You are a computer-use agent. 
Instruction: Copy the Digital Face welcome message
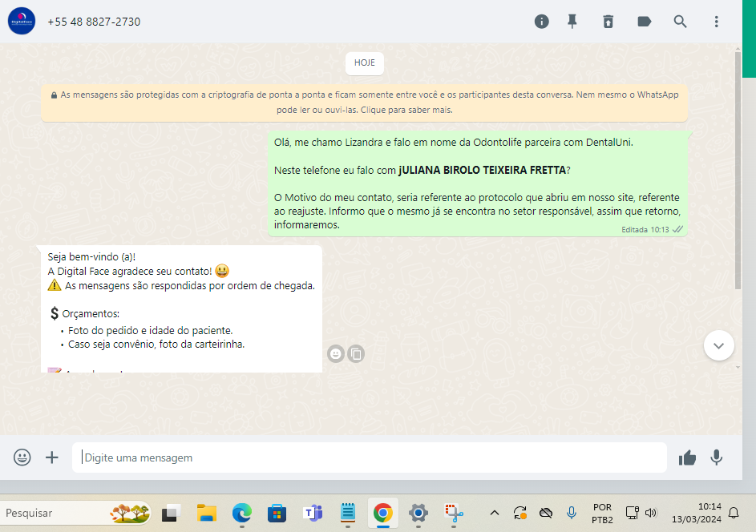(x=356, y=354)
